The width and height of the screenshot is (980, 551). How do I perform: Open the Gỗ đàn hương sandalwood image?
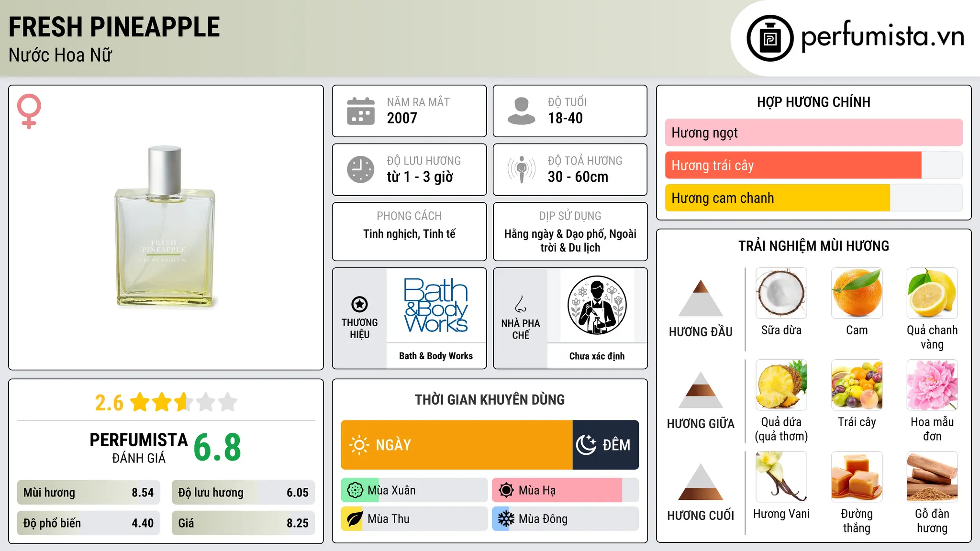pos(932,477)
